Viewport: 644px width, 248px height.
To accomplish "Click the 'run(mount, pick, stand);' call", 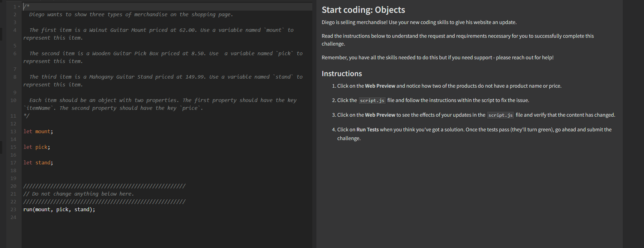I will point(59,209).
